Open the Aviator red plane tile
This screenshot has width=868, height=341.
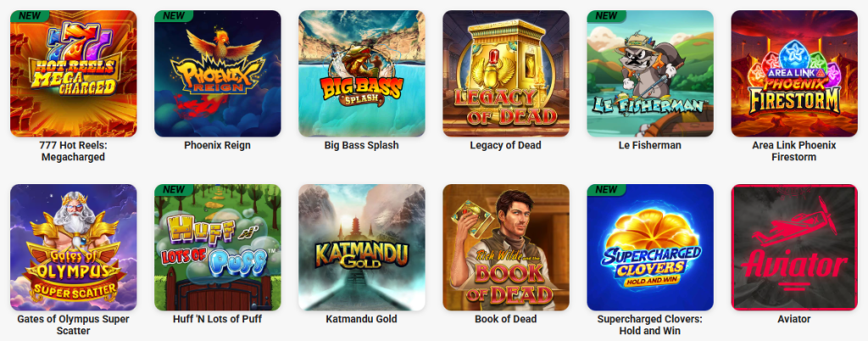coord(794,248)
